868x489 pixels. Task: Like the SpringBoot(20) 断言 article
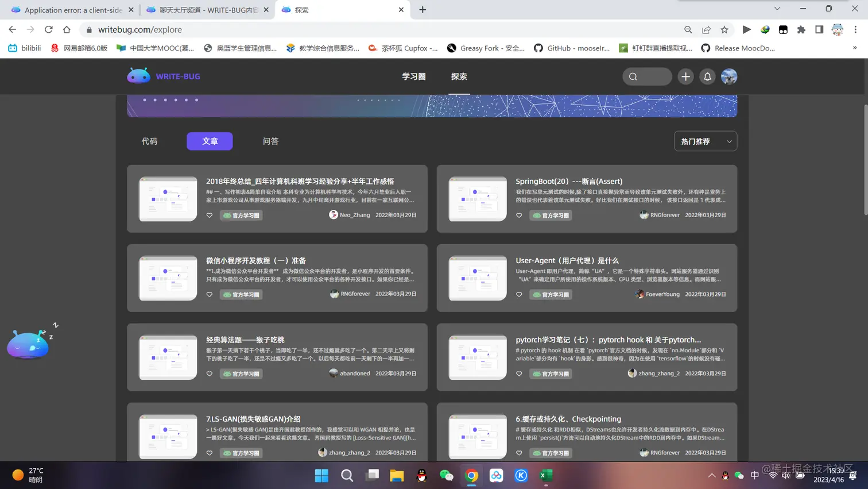pyautogui.click(x=519, y=215)
